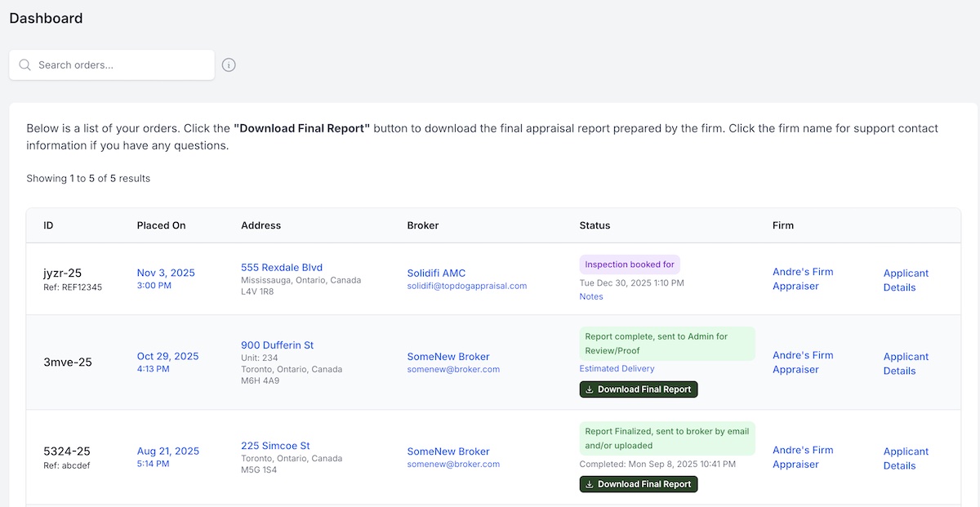View Estimated Delivery for the 900 Dufferin St order
Screen dimensions: 980x507
617,368
